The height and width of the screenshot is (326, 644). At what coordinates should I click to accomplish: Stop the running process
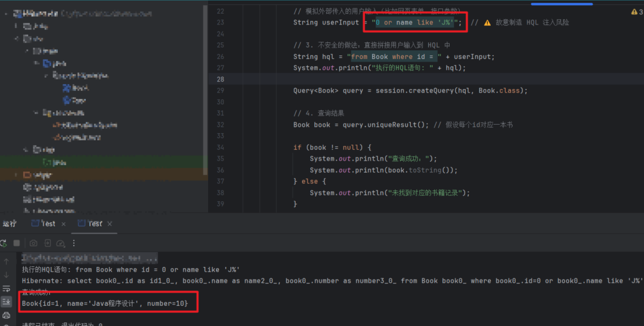[17, 244]
